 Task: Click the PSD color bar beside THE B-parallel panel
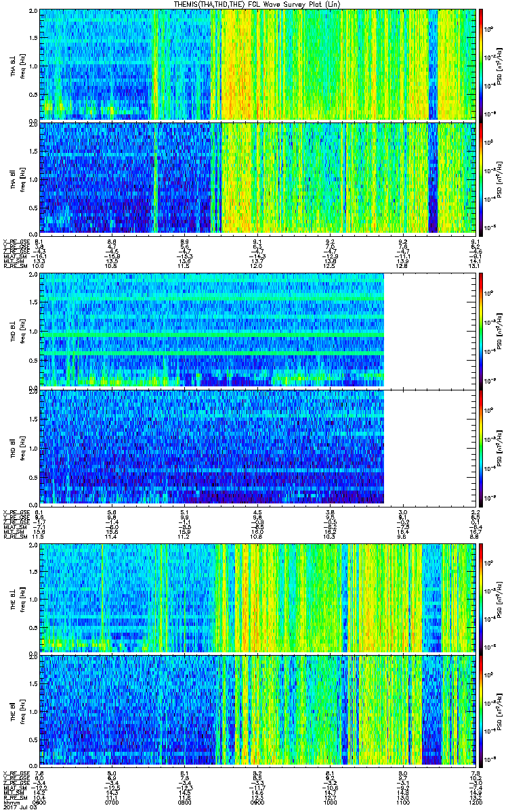click(481, 710)
